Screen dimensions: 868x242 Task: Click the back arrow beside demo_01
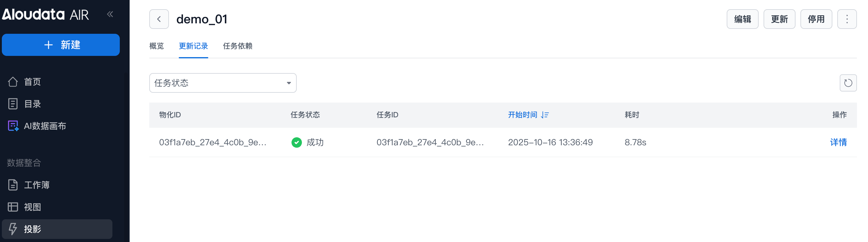coord(159,19)
